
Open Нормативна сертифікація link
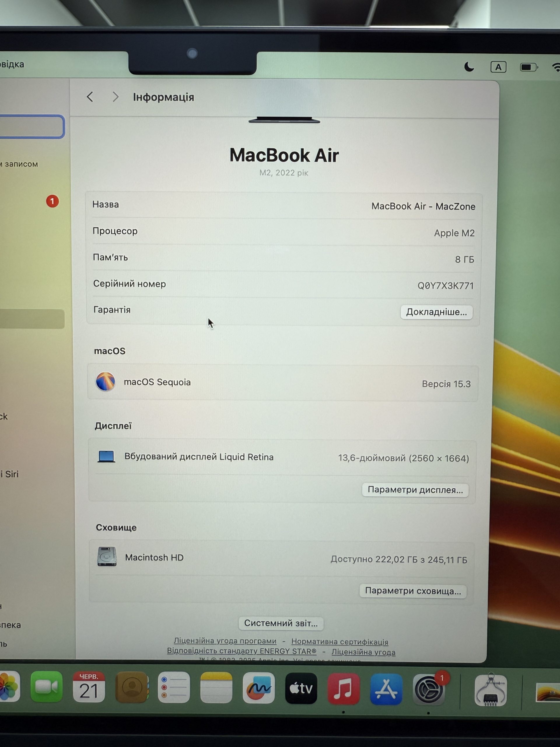click(339, 641)
